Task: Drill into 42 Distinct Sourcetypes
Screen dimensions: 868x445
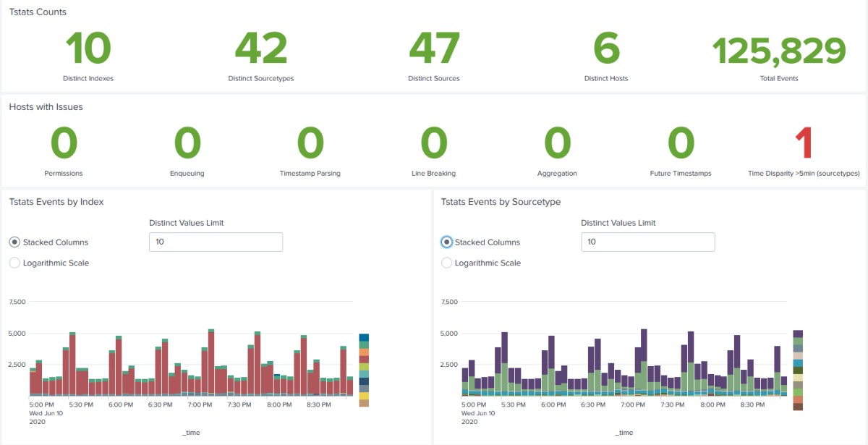Action: pos(260,49)
